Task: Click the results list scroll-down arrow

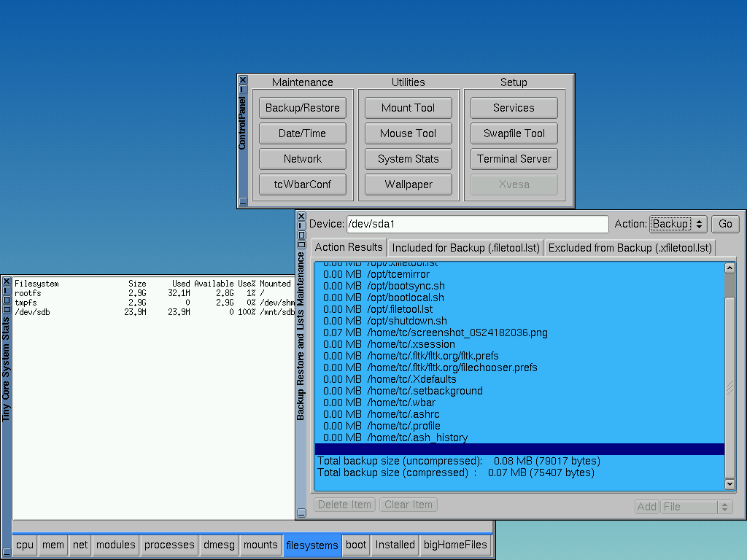Action: 729,484
